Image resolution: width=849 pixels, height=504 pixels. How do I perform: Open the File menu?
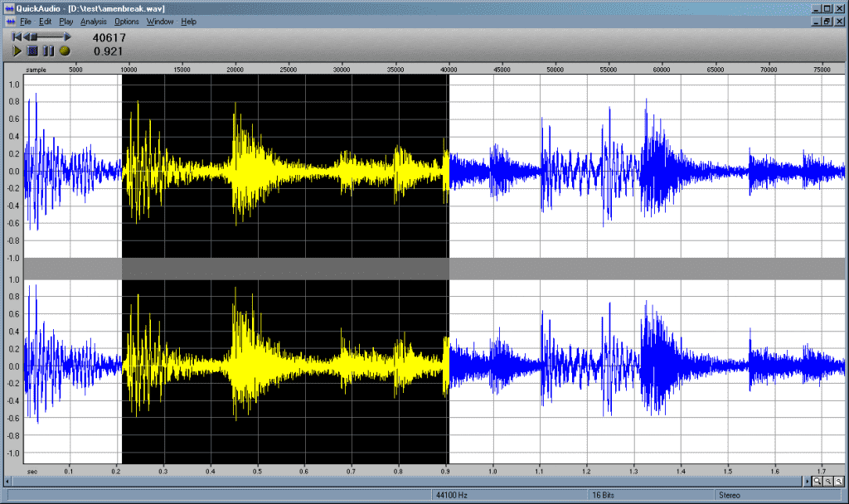point(26,22)
